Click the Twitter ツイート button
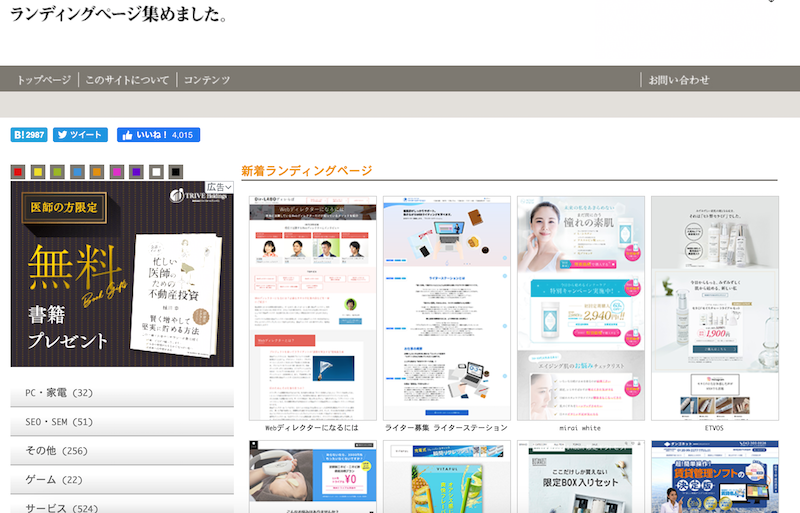The height and width of the screenshot is (513, 800). coord(80,134)
